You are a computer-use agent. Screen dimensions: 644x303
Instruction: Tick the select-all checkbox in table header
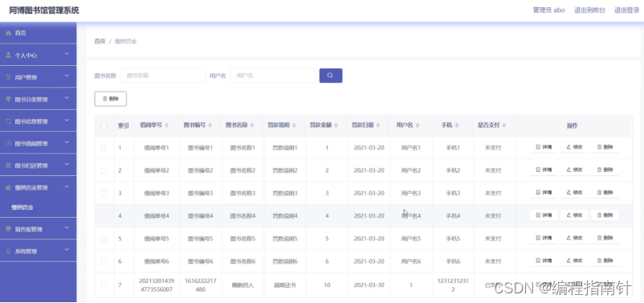pos(104,126)
